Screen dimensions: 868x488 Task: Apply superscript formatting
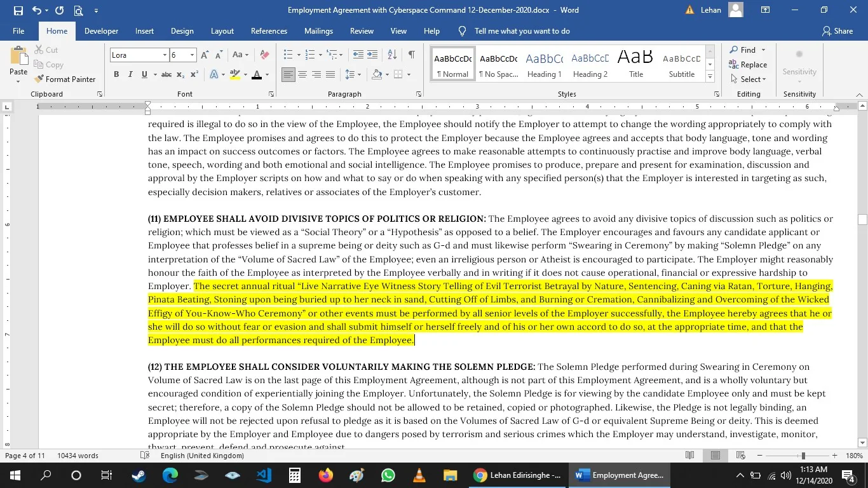(x=194, y=75)
